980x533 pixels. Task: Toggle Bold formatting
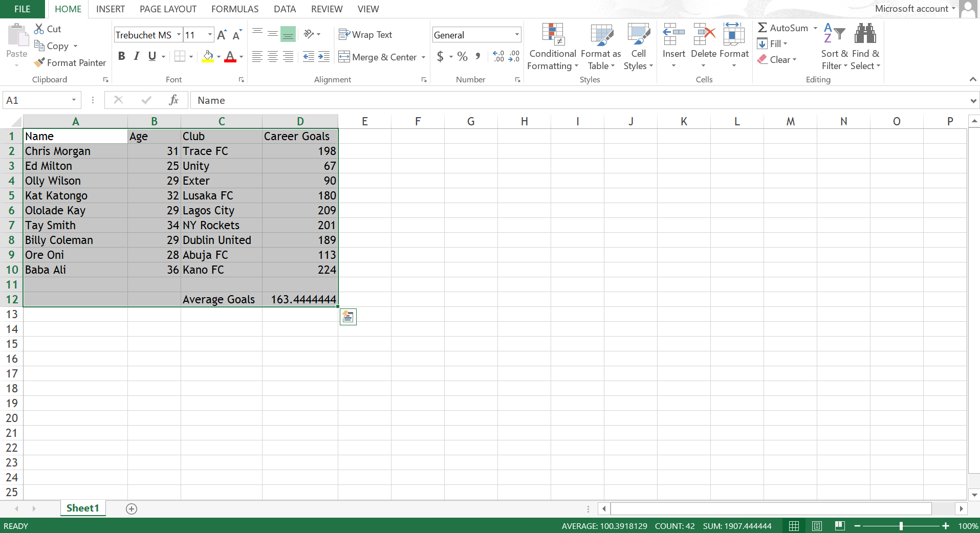click(121, 56)
